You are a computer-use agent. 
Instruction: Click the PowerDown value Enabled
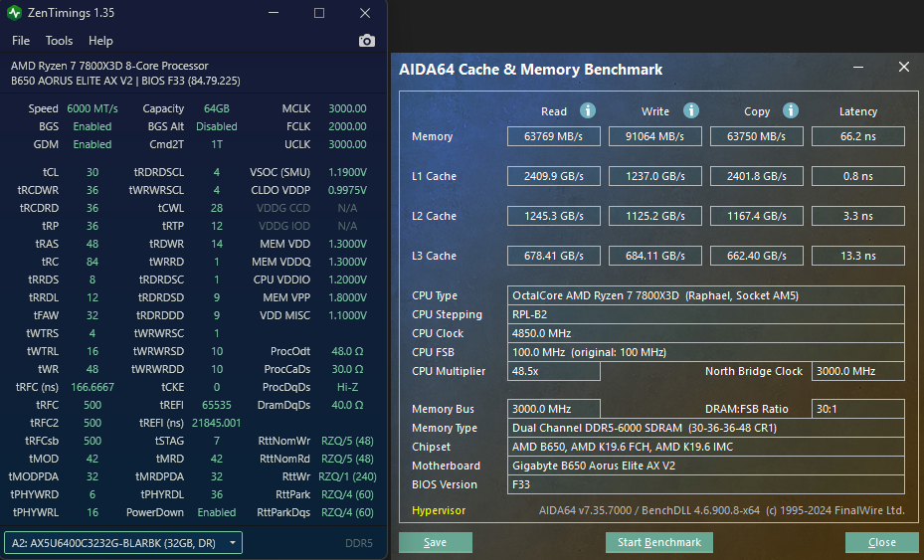tap(216, 512)
